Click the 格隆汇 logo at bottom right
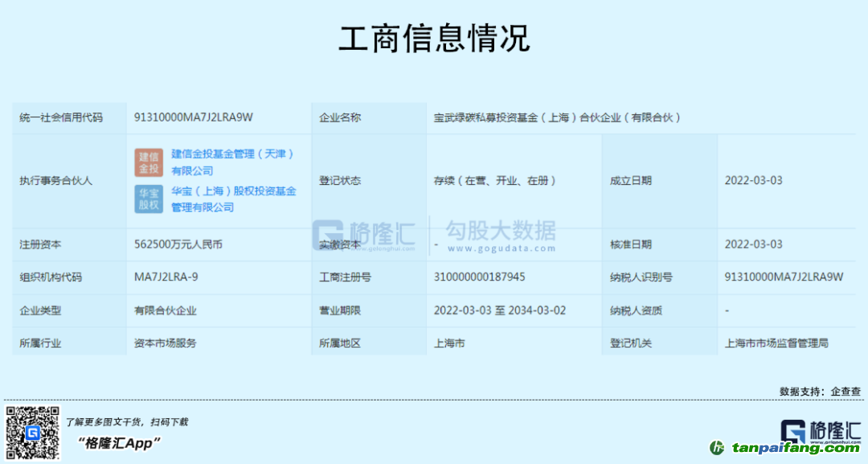The width and height of the screenshot is (868, 464). click(x=821, y=432)
